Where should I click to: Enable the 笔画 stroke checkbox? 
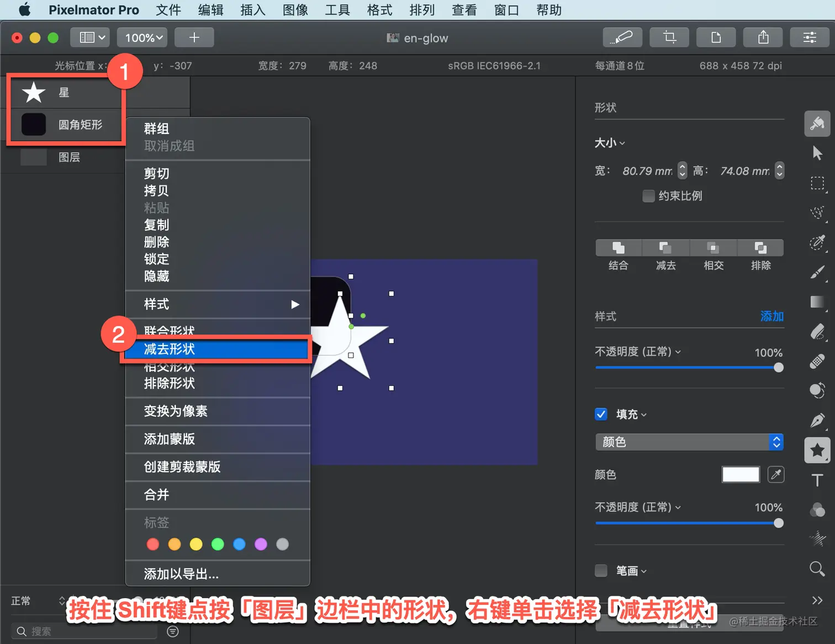click(x=601, y=571)
